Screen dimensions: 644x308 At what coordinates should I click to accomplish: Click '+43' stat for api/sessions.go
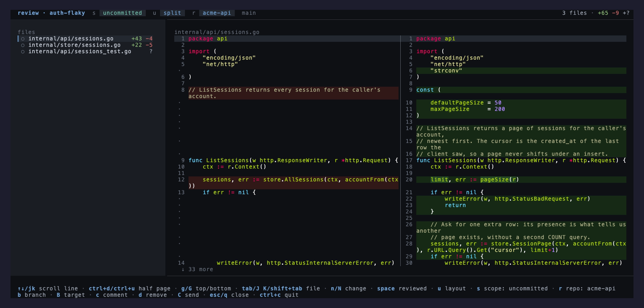coord(136,39)
